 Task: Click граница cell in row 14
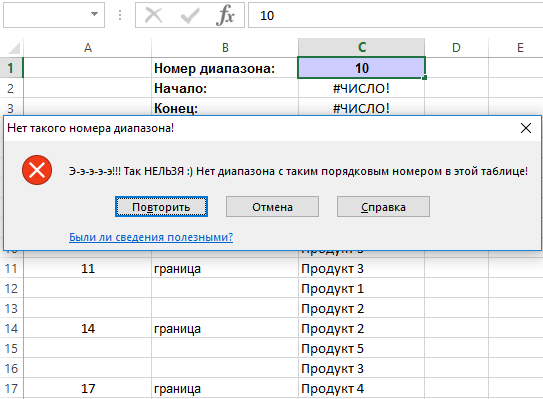point(225,328)
